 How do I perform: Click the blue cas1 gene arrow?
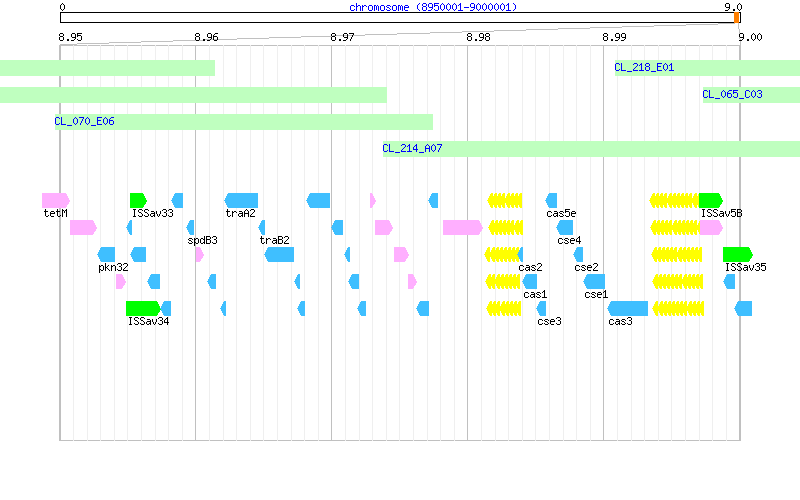coord(530,282)
